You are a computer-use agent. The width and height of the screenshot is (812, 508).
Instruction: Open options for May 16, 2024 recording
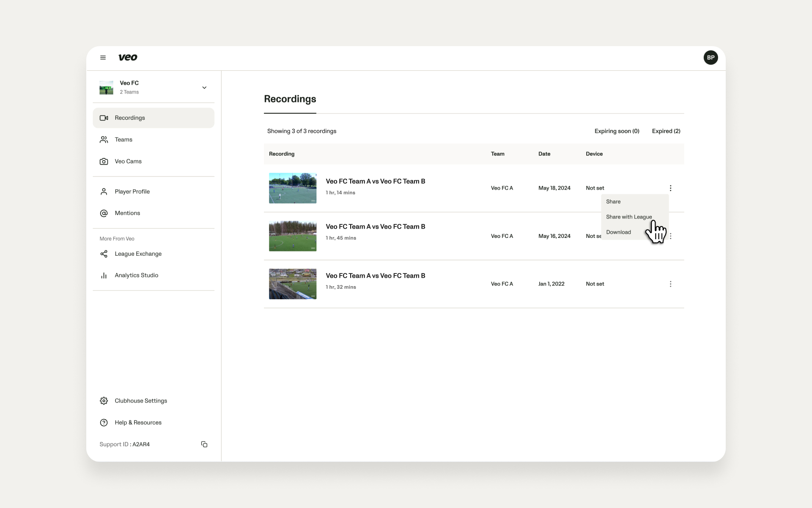click(x=670, y=236)
